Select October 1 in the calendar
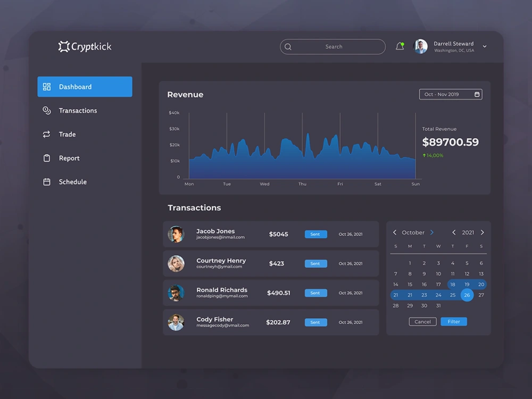532x399 pixels. tap(410, 263)
